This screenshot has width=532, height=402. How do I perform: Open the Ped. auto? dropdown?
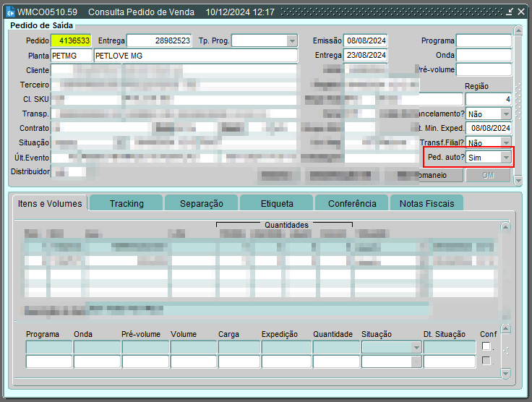(506, 157)
